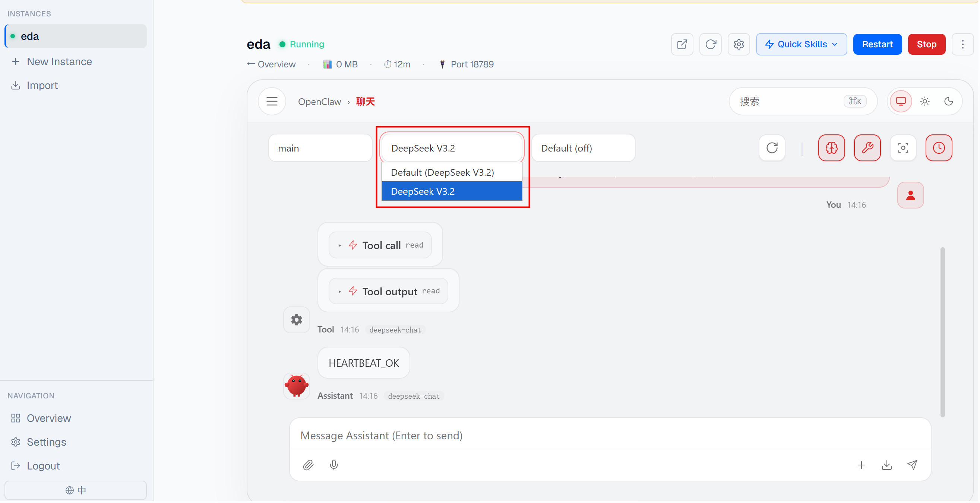Open instance settings gear in header
The image size is (980, 503).
click(739, 44)
